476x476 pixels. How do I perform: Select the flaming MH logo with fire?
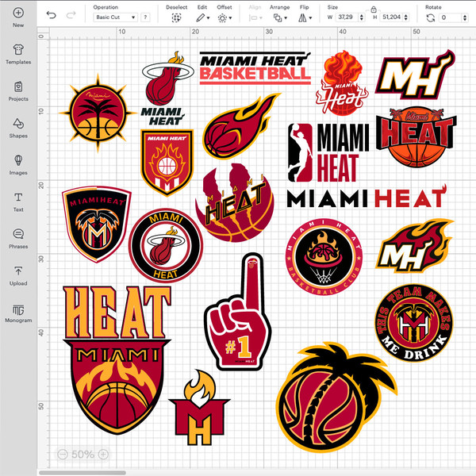(415, 246)
